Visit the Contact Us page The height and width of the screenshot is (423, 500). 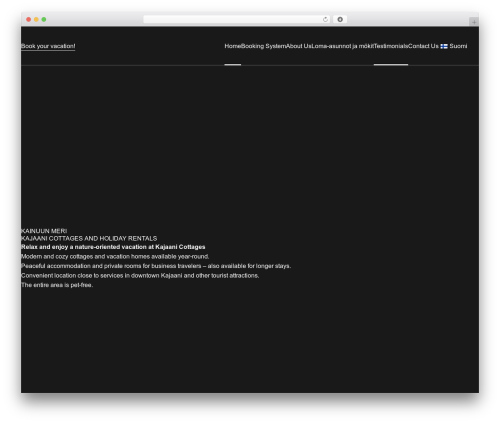pyautogui.click(x=423, y=46)
